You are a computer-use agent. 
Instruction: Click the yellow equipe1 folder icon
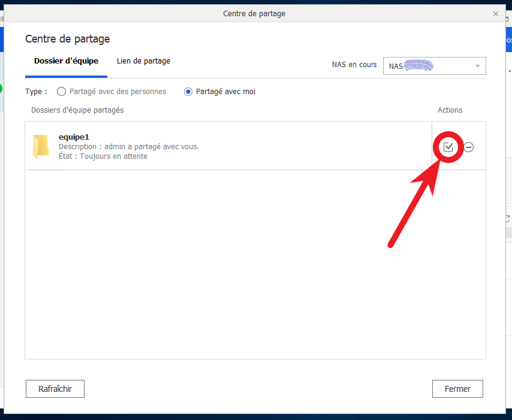coord(40,147)
